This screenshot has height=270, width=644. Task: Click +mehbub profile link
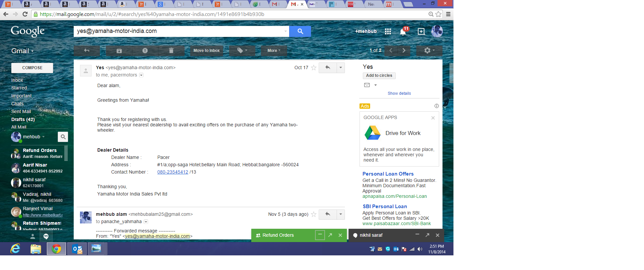pyautogui.click(x=366, y=31)
